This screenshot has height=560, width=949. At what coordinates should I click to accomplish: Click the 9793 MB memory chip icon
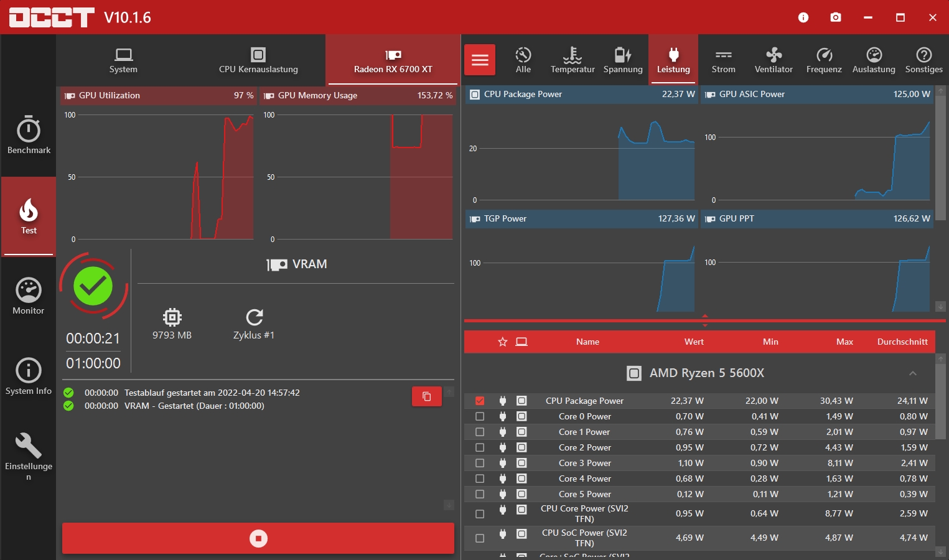pos(172,317)
